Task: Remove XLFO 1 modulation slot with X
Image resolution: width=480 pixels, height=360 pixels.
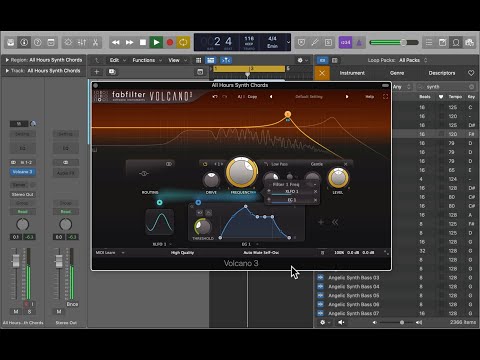Action: coord(315,192)
